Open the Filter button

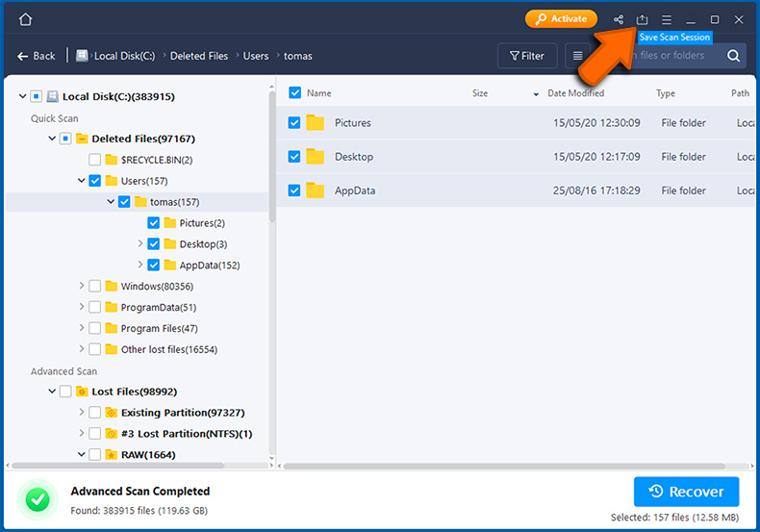(527, 56)
